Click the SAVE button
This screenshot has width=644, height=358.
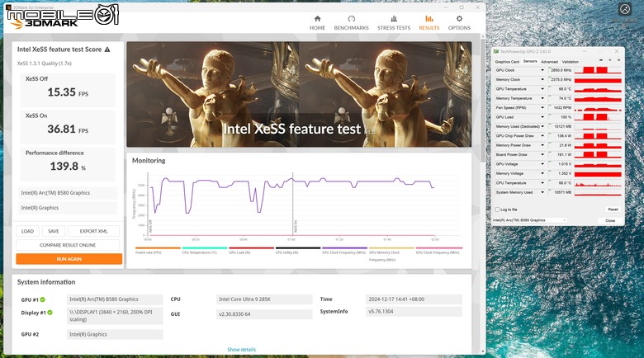[54, 231]
